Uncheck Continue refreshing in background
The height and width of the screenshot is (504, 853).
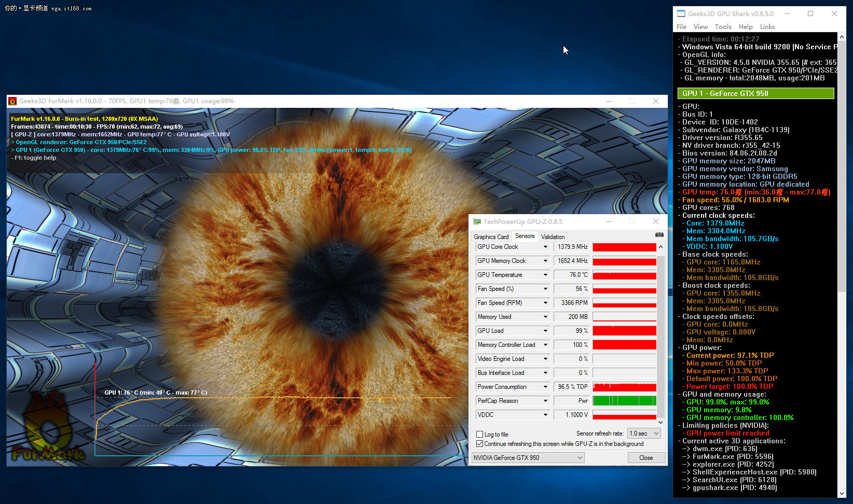(479, 444)
